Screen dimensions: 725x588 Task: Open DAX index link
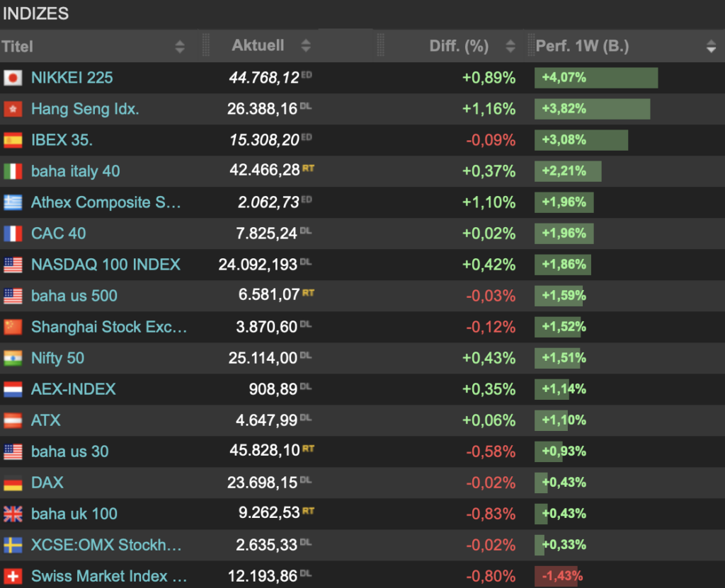point(47,483)
